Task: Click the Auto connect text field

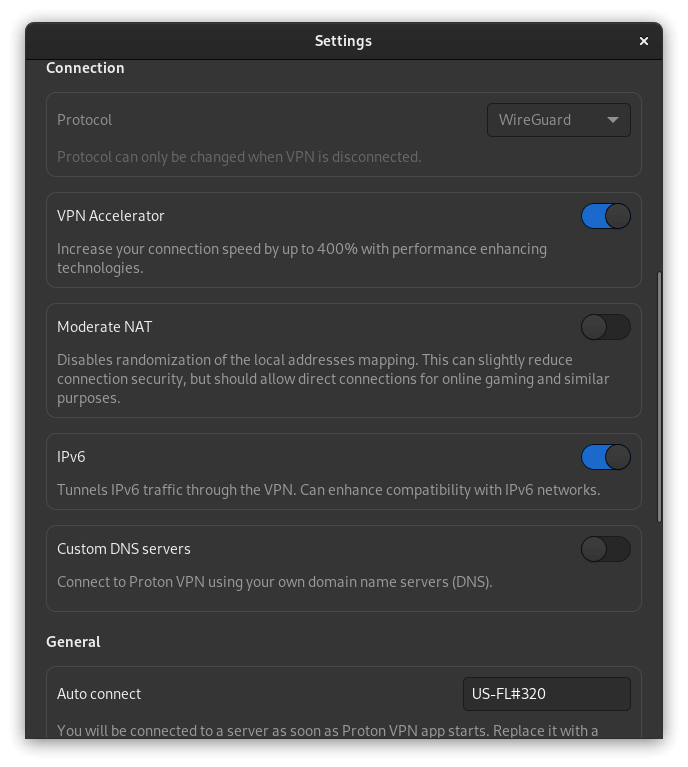Action: 546,694
